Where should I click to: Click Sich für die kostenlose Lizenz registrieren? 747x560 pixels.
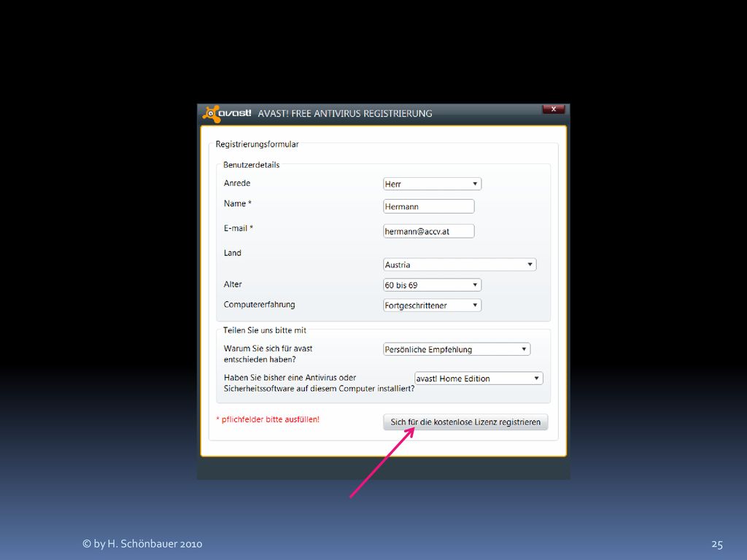pos(465,422)
